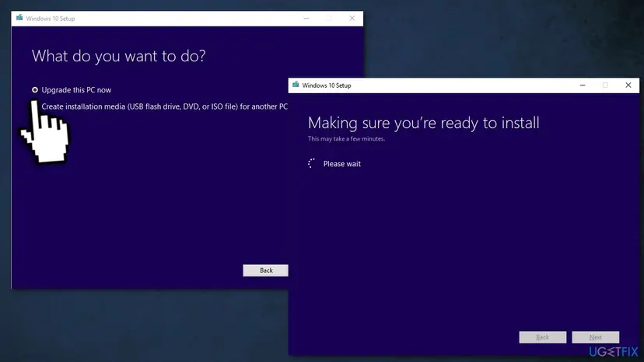This screenshot has width=644, height=362.
Task: Click the 'What do you want to do?' heading
Action: [x=119, y=56]
